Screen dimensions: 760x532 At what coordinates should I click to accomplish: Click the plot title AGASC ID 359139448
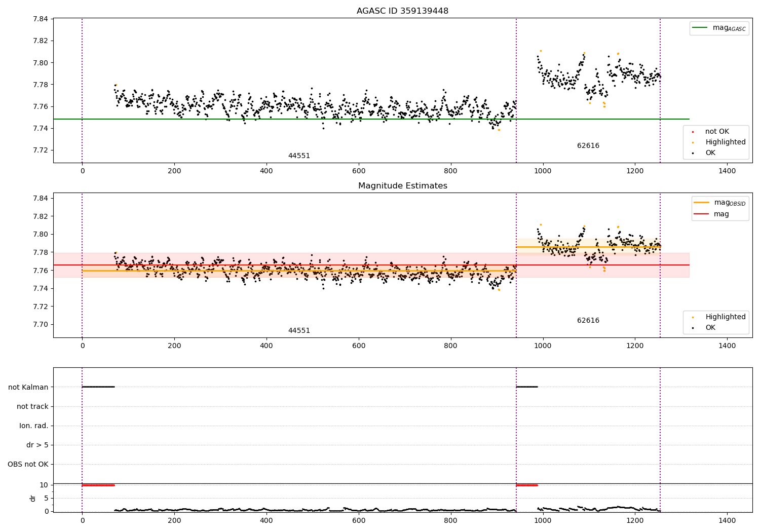(x=402, y=11)
